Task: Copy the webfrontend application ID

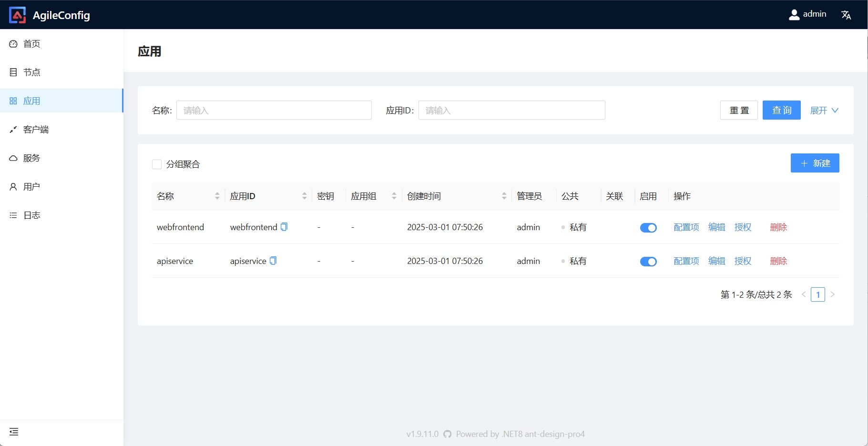Action: tap(284, 227)
